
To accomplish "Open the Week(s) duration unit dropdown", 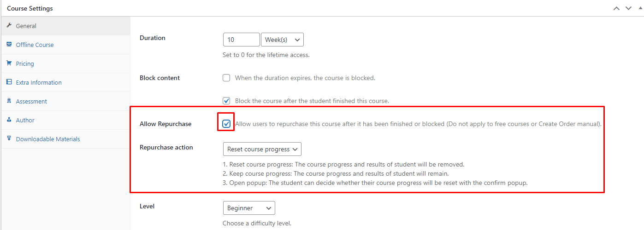I will 282,40.
